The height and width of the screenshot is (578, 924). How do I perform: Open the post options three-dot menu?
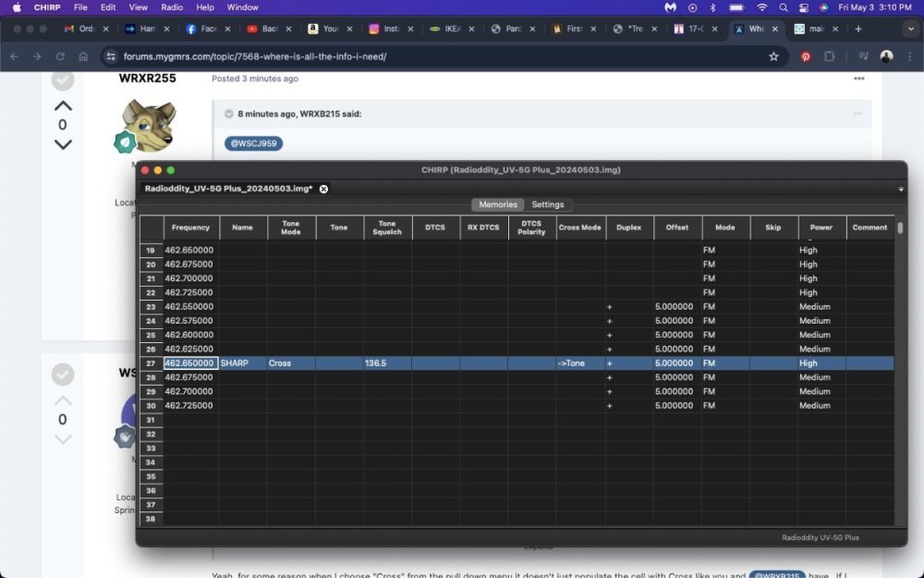tap(858, 79)
